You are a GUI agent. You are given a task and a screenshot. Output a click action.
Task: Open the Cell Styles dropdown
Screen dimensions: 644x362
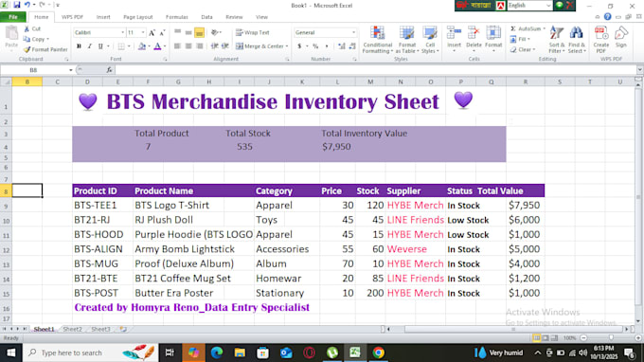(x=430, y=40)
